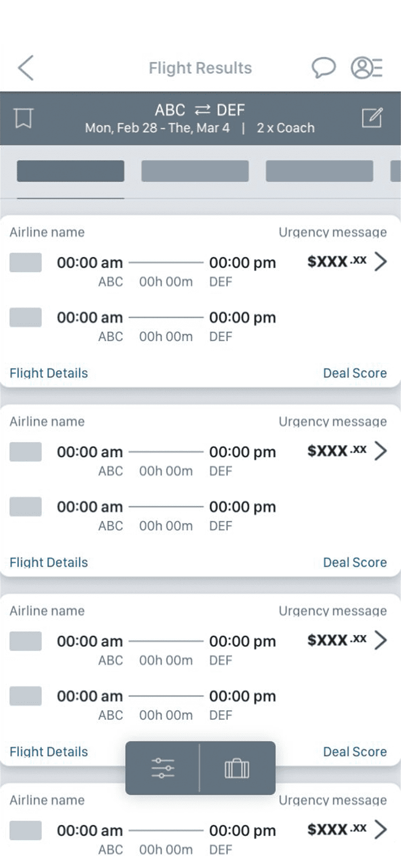This screenshot has height=868, width=401.
Task: Tap the luggage icon in the floating bar
Action: coord(237,769)
